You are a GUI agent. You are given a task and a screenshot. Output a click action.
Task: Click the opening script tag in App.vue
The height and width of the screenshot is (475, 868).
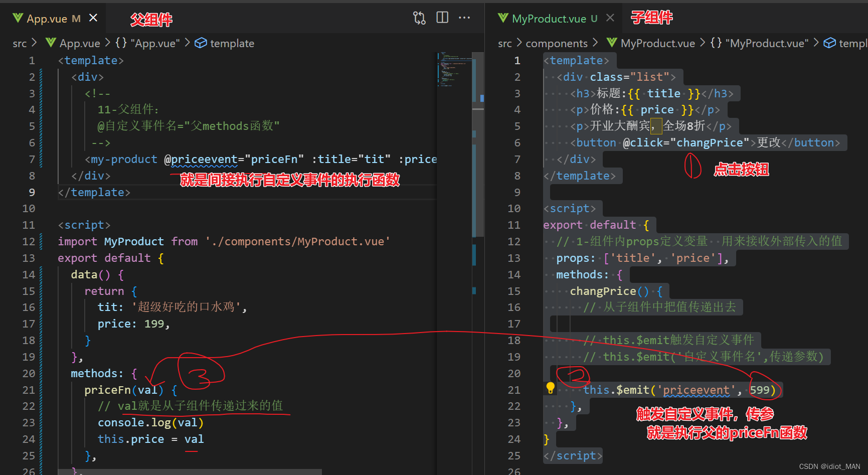point(84,225)
